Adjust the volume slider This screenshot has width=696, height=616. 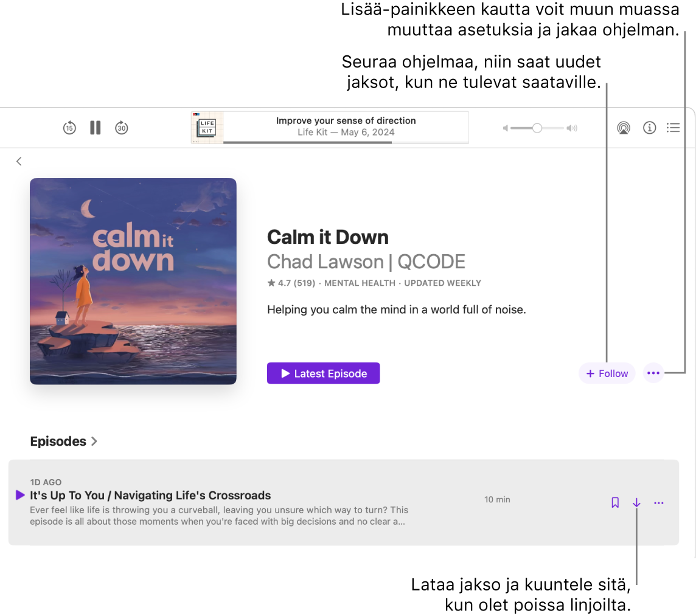coord(536,128)
